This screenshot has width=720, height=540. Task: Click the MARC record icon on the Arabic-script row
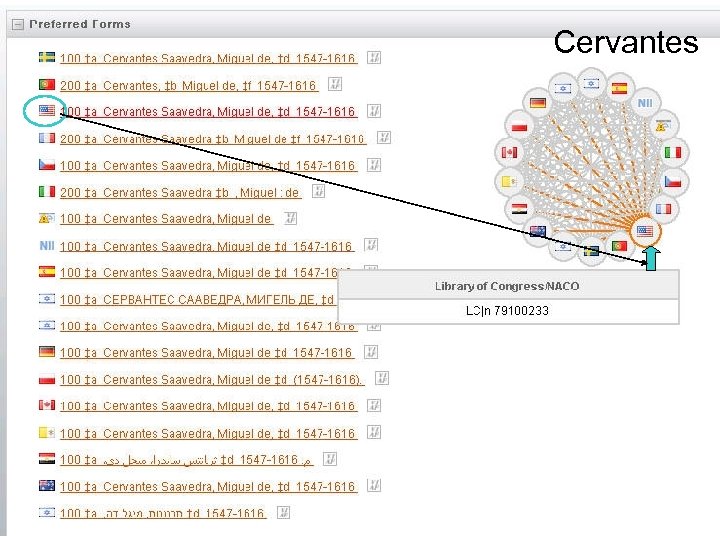click(330, 459)
